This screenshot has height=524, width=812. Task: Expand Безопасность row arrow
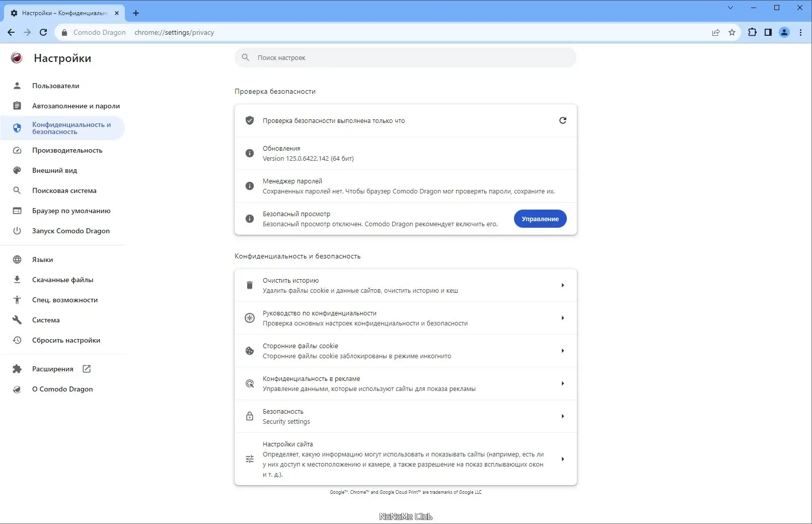563,416
